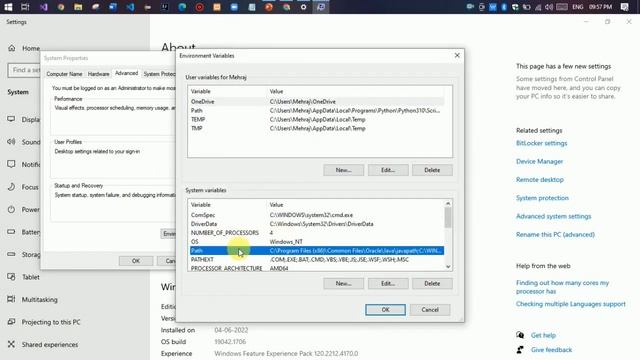Launch Visual Studio Code from the taskbar

(x=130, y=7)
